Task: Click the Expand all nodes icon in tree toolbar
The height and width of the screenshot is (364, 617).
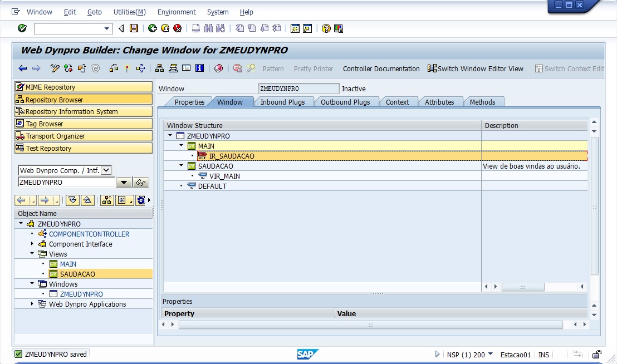Action: click(72, 200)
